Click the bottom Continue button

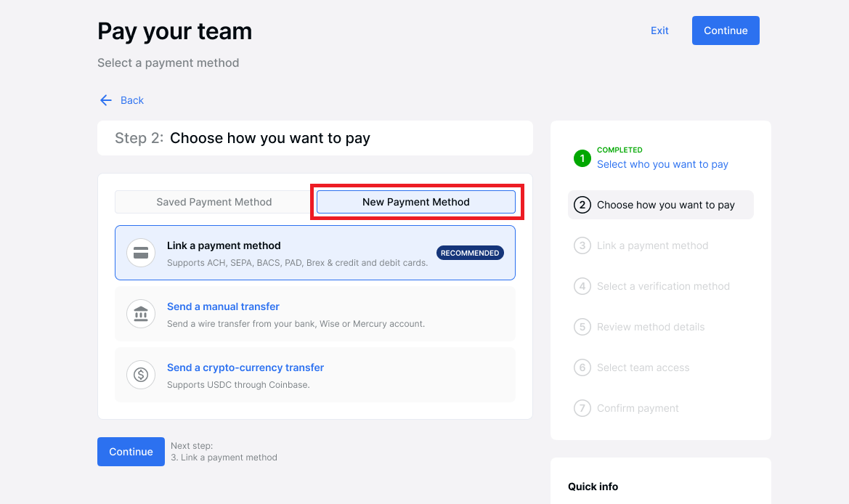(131, 451)
